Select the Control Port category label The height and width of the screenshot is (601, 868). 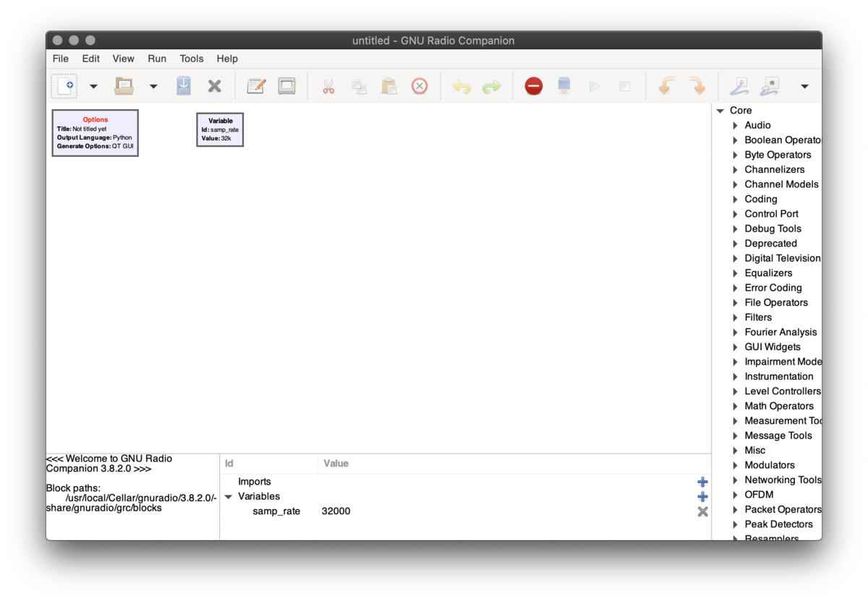click(x=772, y=214)
